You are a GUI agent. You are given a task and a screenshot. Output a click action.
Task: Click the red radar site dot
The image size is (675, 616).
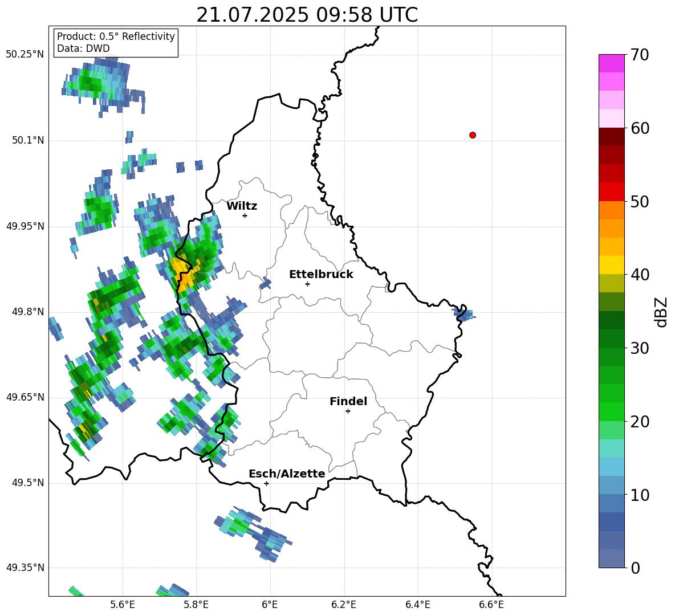tap(473, 135)
